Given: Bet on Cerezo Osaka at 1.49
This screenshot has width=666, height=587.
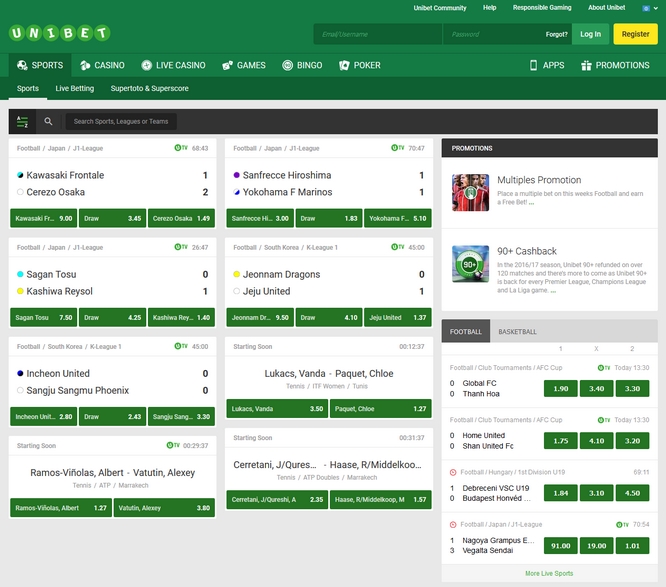Looking at the screenshot, I should (181, 218).
